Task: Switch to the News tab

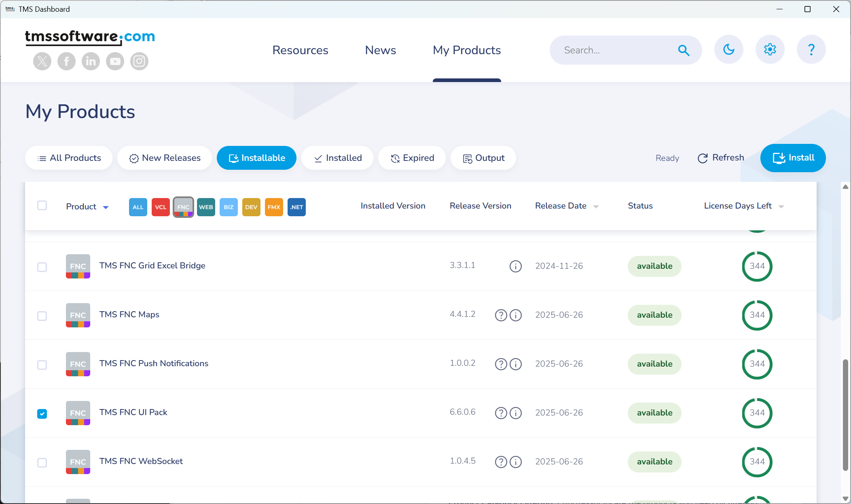Action: coord(380,50)
